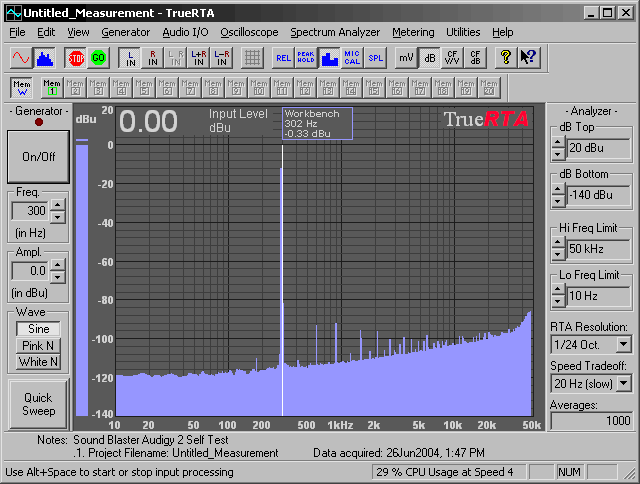Open the Speed Tradeoff dropdown
Screen dimensions: 640x484
coord(623,383)
